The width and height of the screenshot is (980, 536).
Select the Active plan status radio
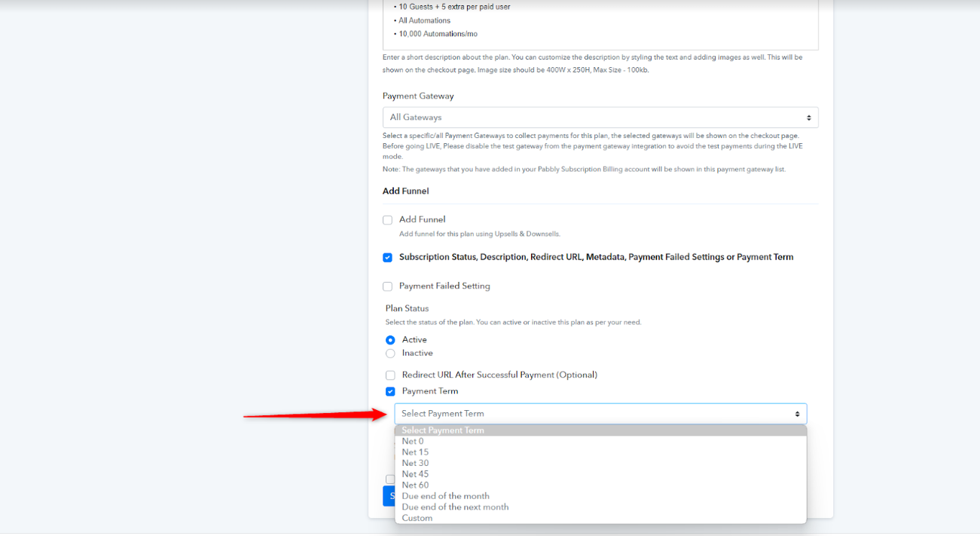pos(390,340)
